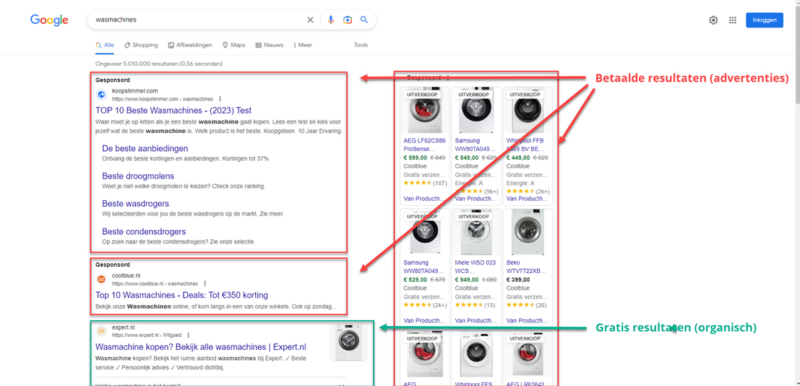Viewport: 800px width, 386px height.
Task: Click the coolblue.nl orange favicon
Action: [101, 279]
